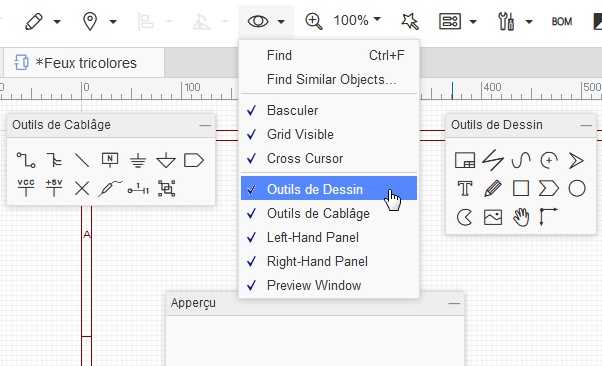
Task: Select the Image insert drawing tool
Action: pyautogui.click(x=493, y=217)
